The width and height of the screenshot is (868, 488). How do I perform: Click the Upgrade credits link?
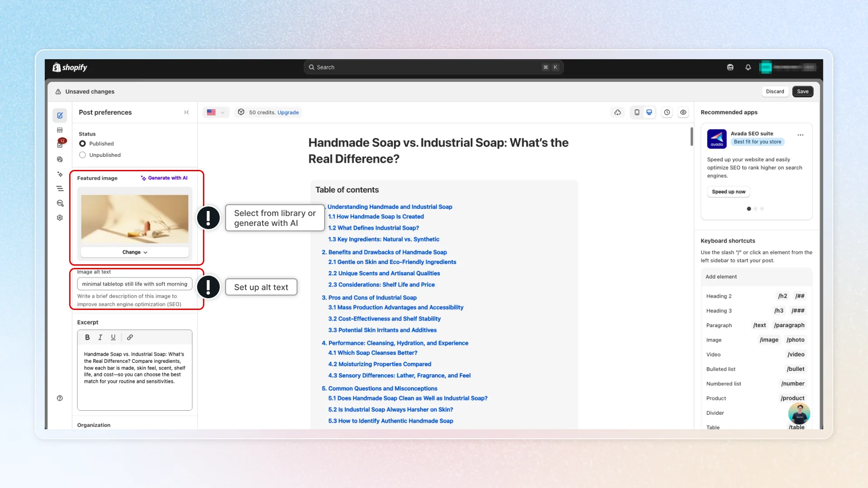pyautogui.click(x=288, y=113)
